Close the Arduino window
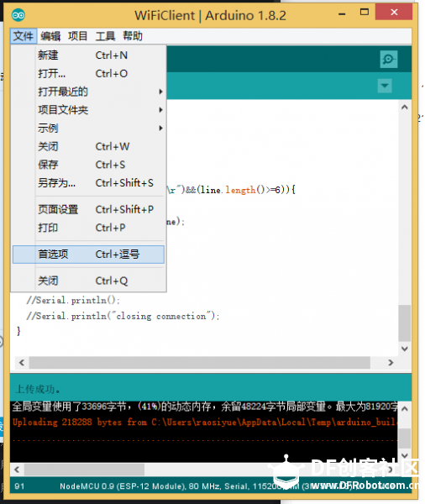The image size is (425, 504). (x=394, y=13)
